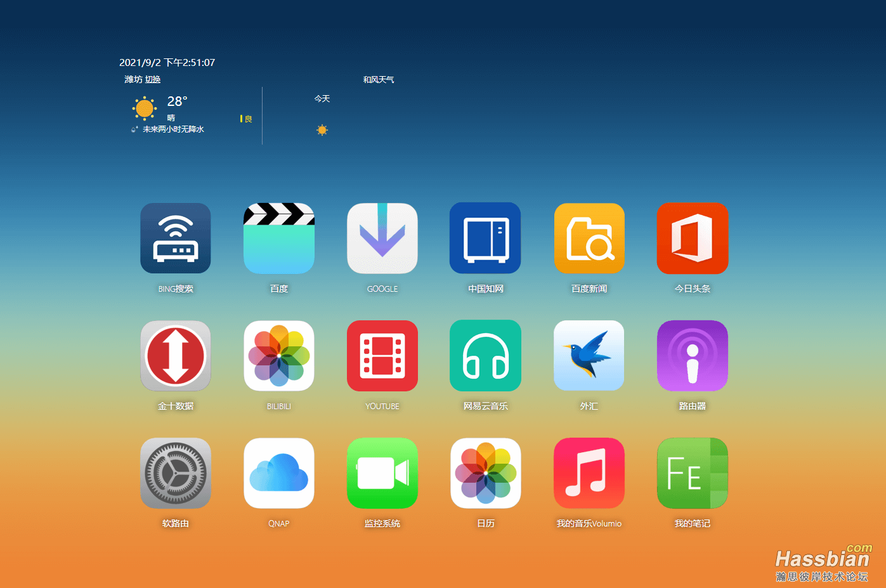The width and height of the screenshot is (886, 588).
Task: Launch the YOUTUBE film strip icon
Action: click(x=382, y=355)
